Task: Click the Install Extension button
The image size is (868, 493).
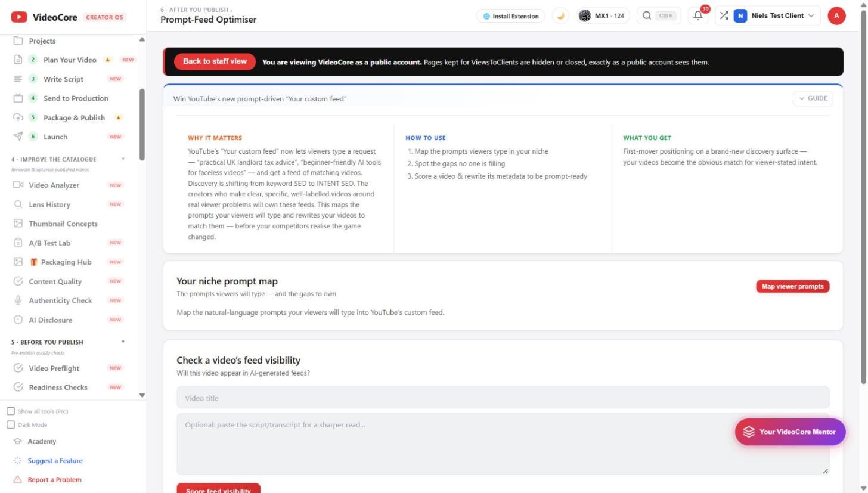Action: [511, 16]
